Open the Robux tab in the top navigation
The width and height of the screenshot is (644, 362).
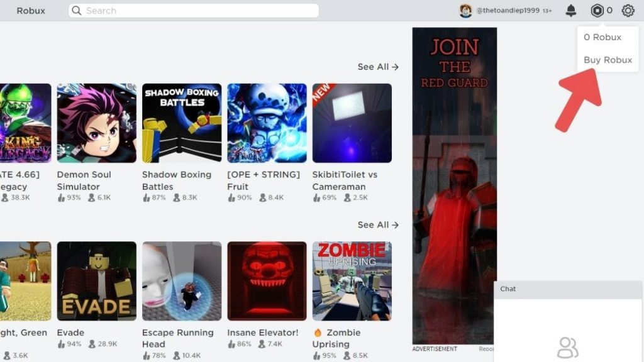tap(31, 11)
